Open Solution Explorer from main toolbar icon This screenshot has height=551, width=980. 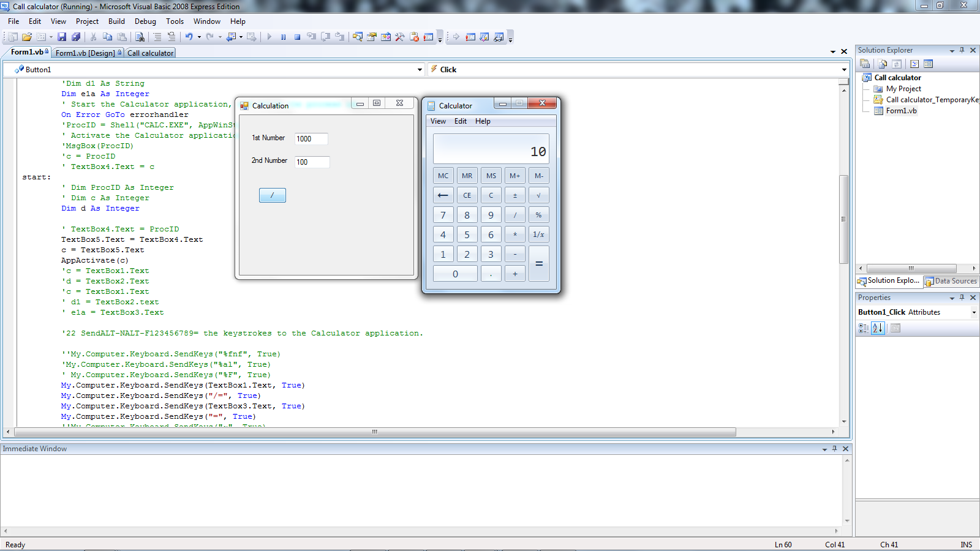point(358,37)
